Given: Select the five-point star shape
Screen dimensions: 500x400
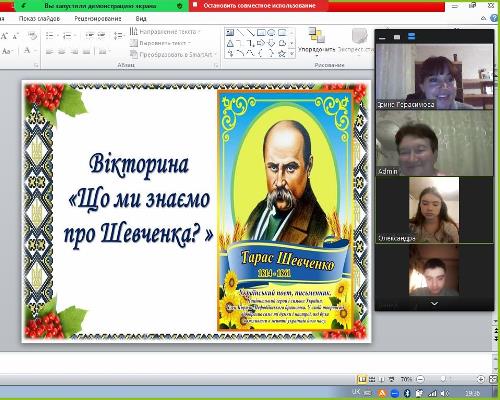Looking at the screenshot, I should tap(282, 53).
